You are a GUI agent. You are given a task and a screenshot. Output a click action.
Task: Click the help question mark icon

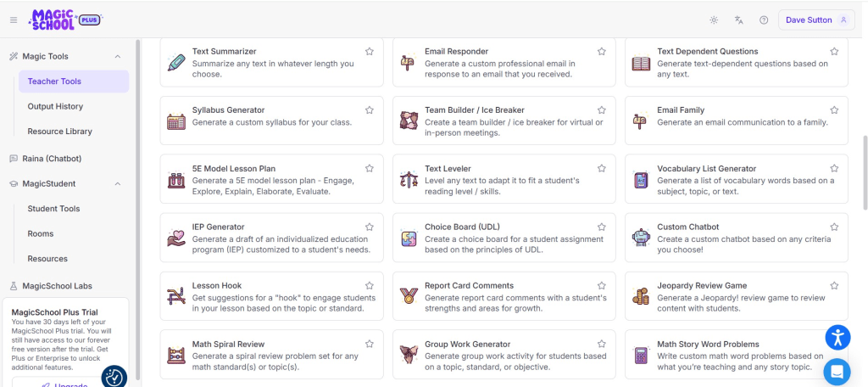click(764, 20)
